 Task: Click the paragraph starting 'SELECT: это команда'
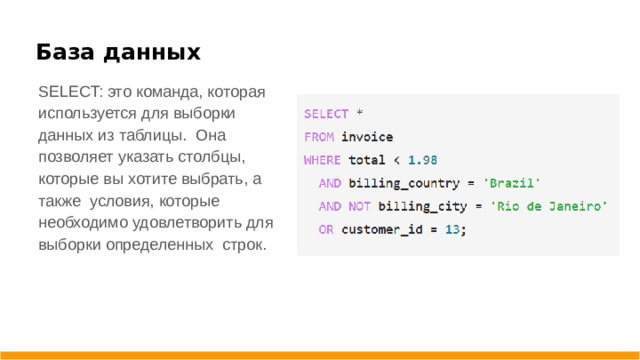coord(156,168)
